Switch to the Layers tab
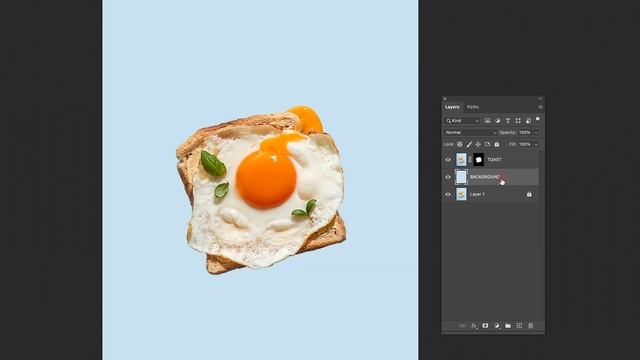Image resolution: width=640 pixels, height=360 pixels. [x=452, y=107]
